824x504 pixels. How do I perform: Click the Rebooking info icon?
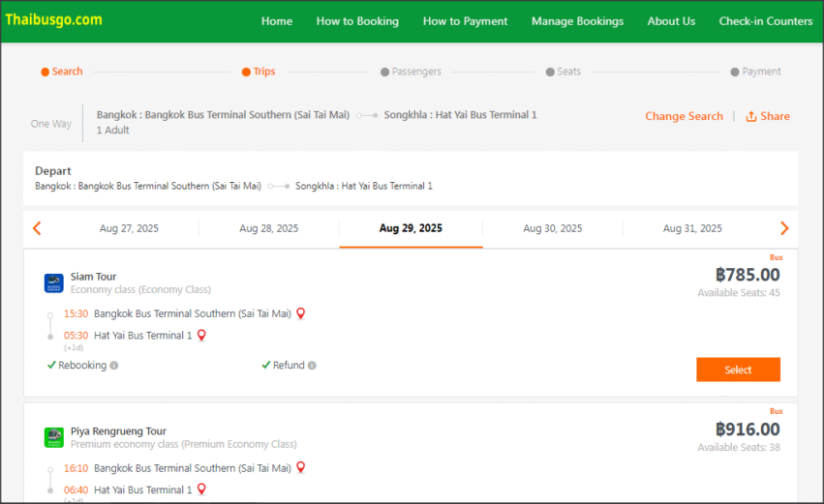(x=114, y=366)
